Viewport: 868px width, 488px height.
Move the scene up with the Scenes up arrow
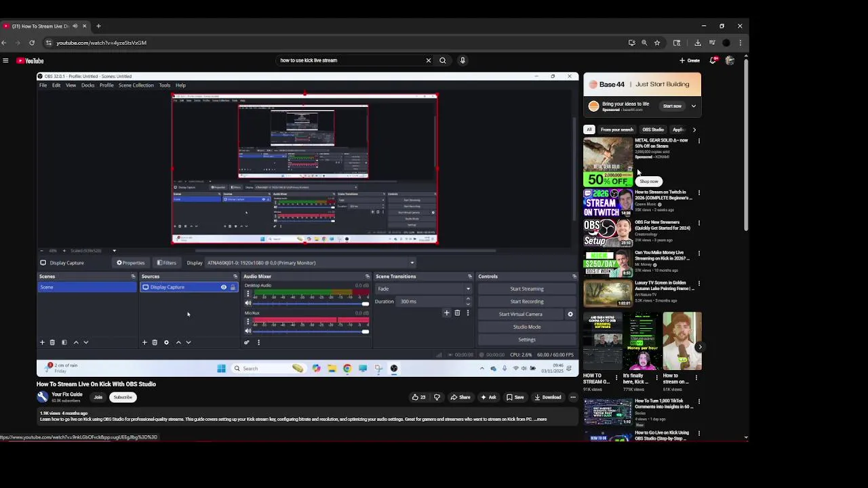(x=76, y=342)
